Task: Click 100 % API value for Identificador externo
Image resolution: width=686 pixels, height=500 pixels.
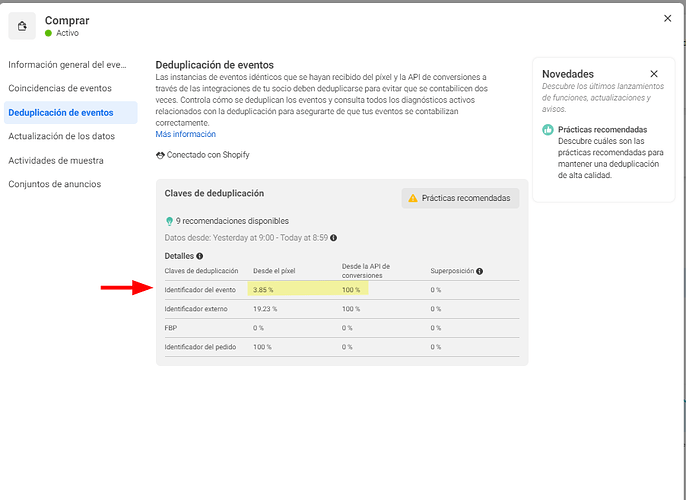Action: point(351,309)
